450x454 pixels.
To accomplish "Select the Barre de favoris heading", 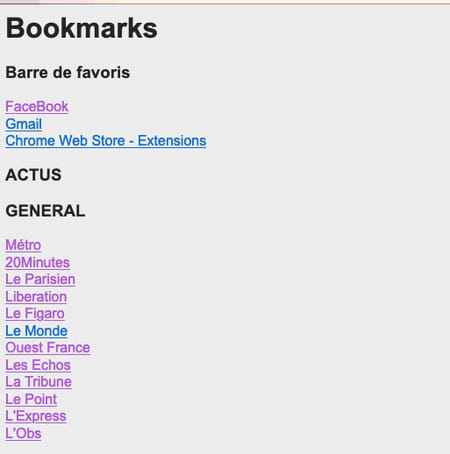I will coord(68,73).
